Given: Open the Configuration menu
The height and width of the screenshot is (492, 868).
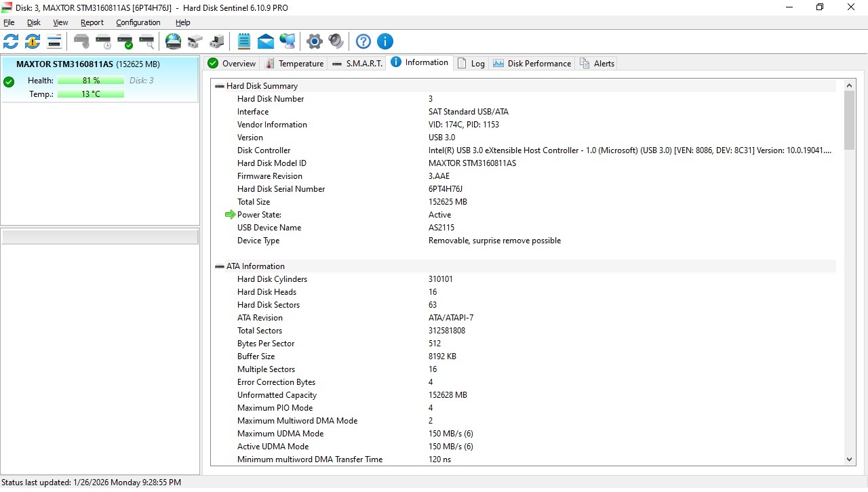Looking at the screenshot, I should [x=138, y=22].
